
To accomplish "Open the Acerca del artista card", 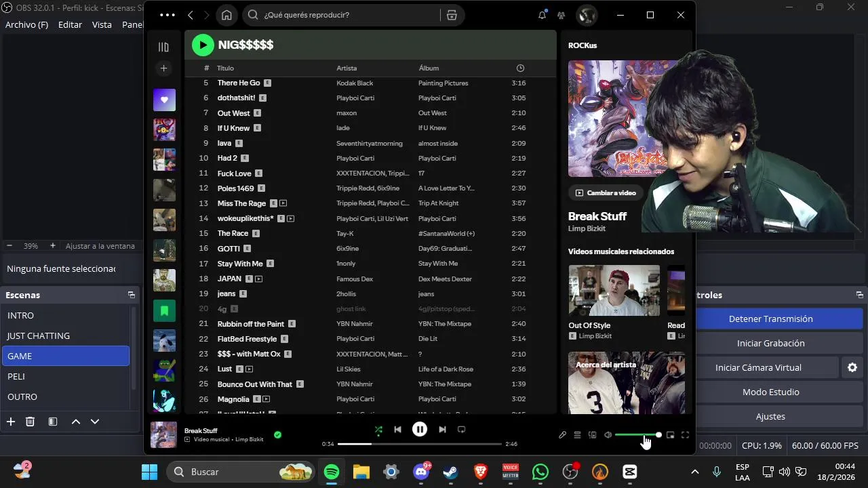I will tap(626, 382).
